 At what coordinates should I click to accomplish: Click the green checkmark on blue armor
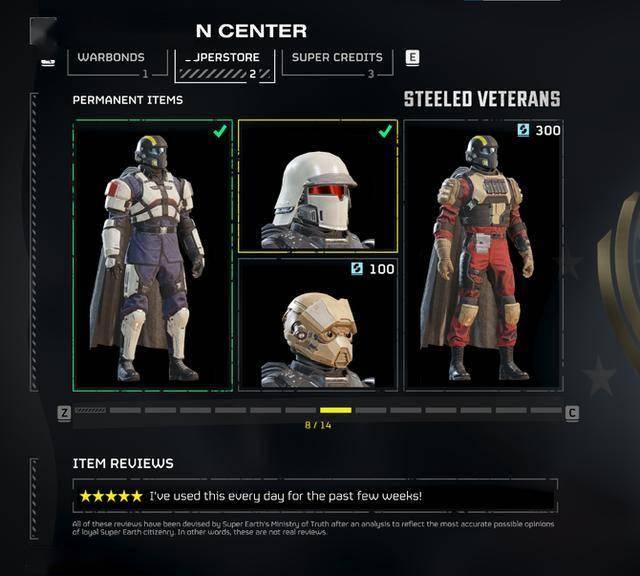coord(220,131)
